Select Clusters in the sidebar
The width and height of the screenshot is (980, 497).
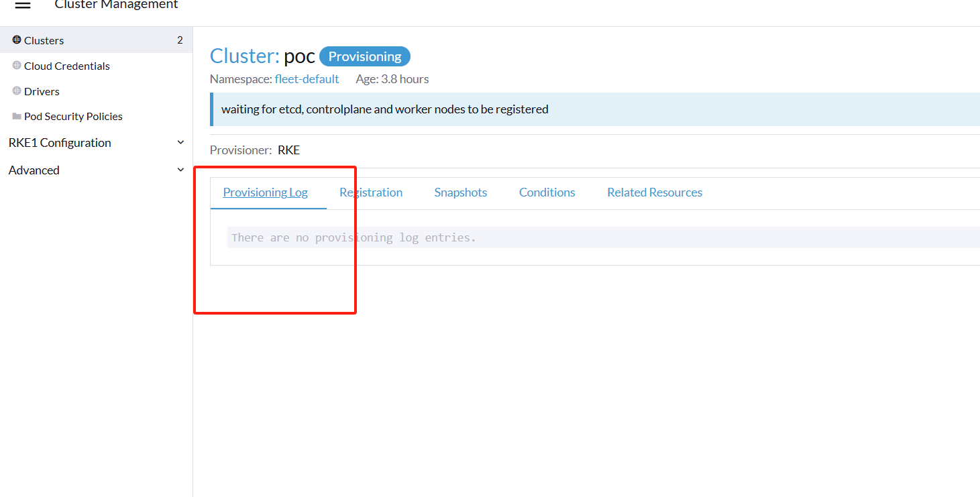(96, 40)
